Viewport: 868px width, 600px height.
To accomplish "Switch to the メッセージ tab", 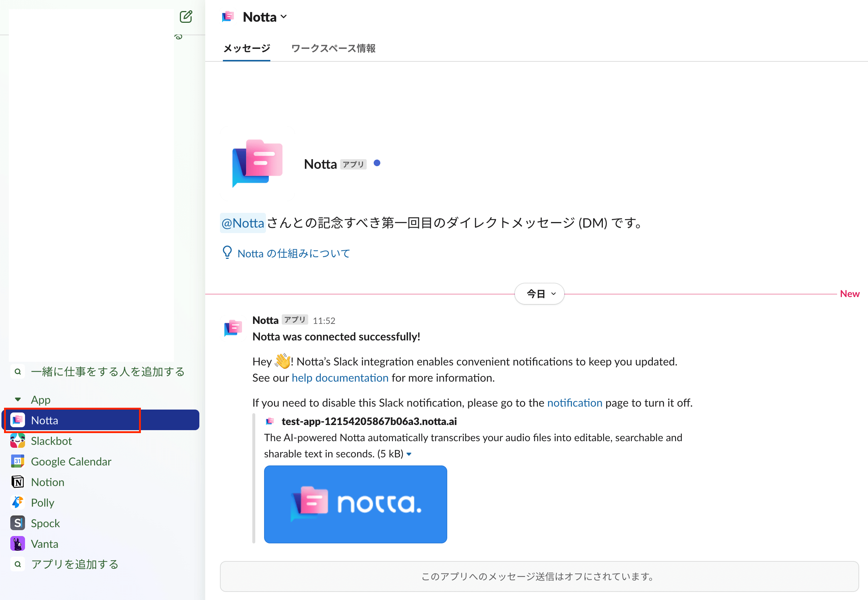I will click(x=247, y=49).
